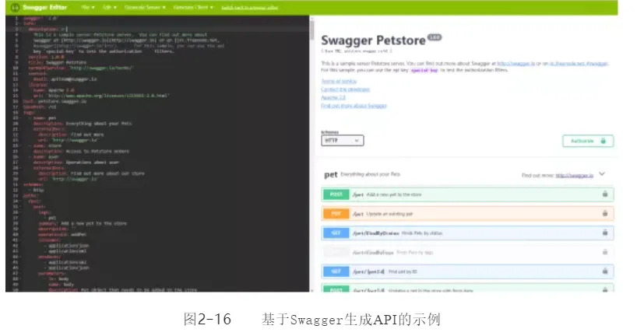Click the base URL line under the title
The width and height of the screenshot is (644, 336).
pos(357,51)
